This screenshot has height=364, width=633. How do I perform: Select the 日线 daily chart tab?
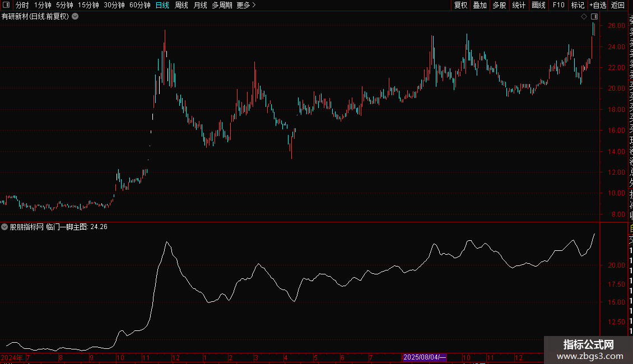click(x=162, y=5)
